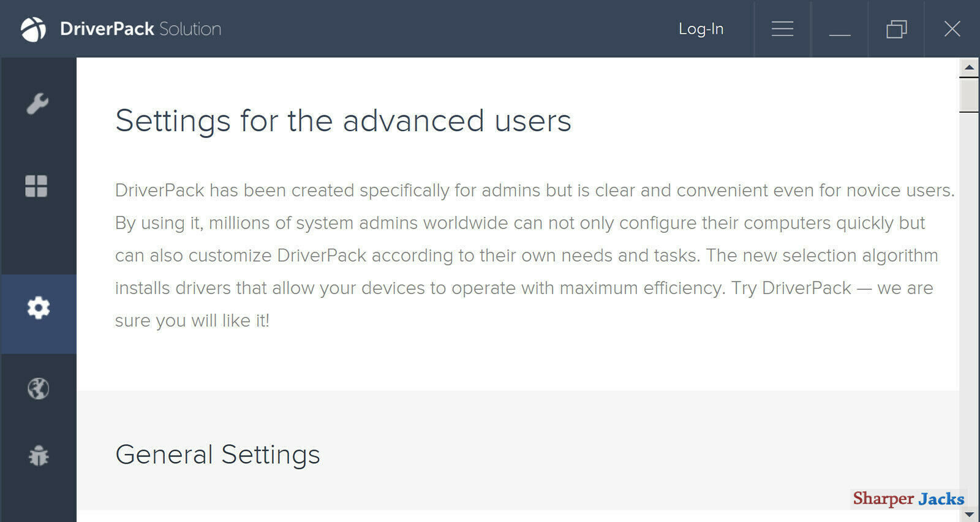Open the globe icon section in sidebar

(x=38, y=388)
